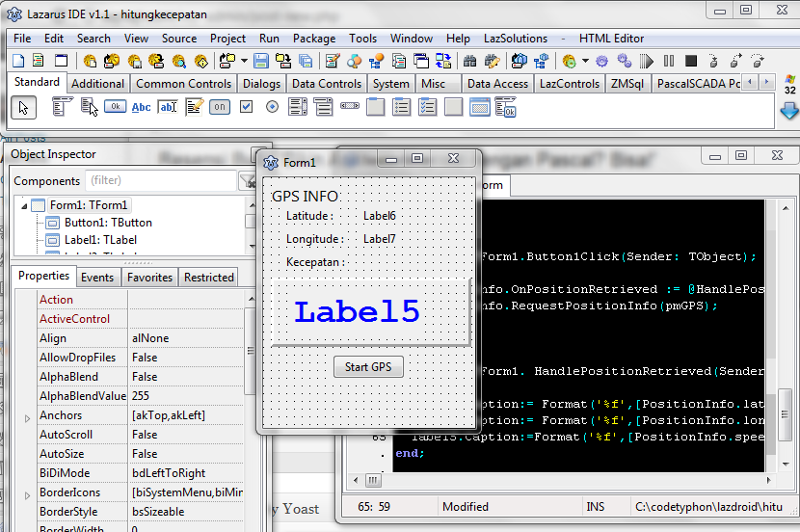Expand the Anchors property

coord(27,416)
